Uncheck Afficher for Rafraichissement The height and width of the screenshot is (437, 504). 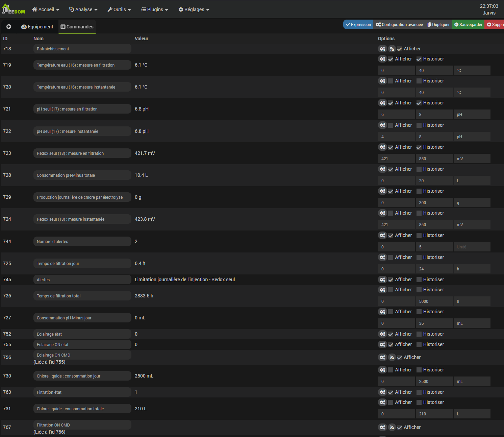(x=400, y=49)
